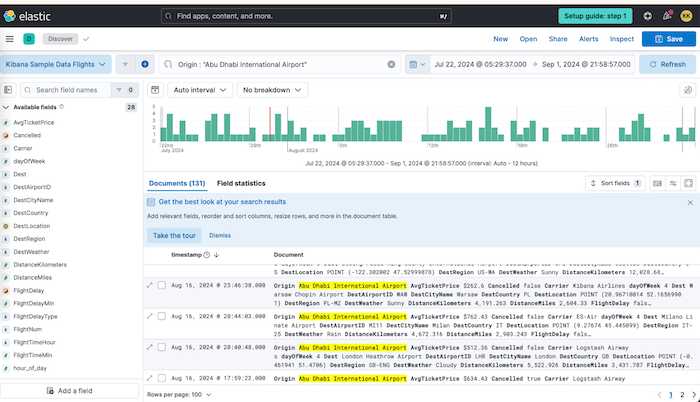Enter fullscreen for the documents table
This screenshot has width=700, height=402.
pos(688,183)
